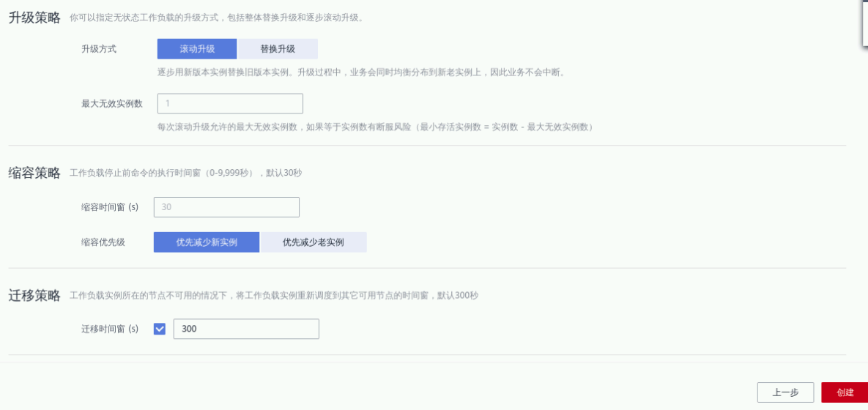This screenshot has width=868, height=410.
Task: Click the 最大无效实例数 input field
Action: point(230,103)
